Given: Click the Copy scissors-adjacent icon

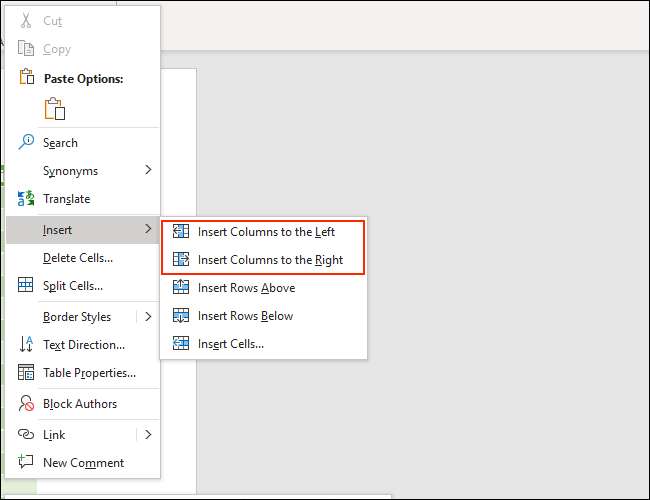Looking at the screenshot, I should tap(26, 49).
